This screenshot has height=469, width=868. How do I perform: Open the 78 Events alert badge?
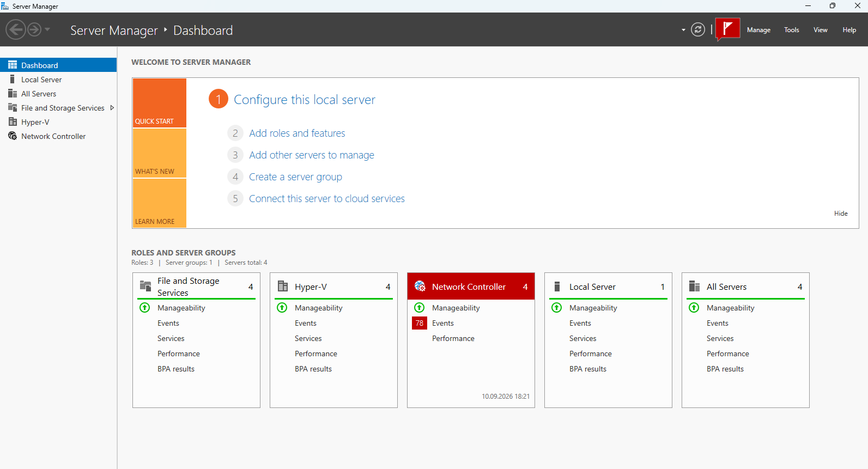coord(420,323)
